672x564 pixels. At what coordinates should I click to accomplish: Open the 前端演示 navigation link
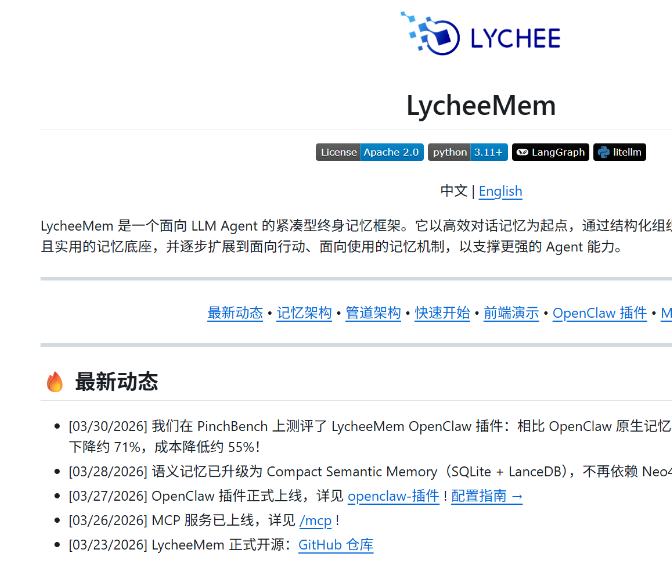coord(511,313)
